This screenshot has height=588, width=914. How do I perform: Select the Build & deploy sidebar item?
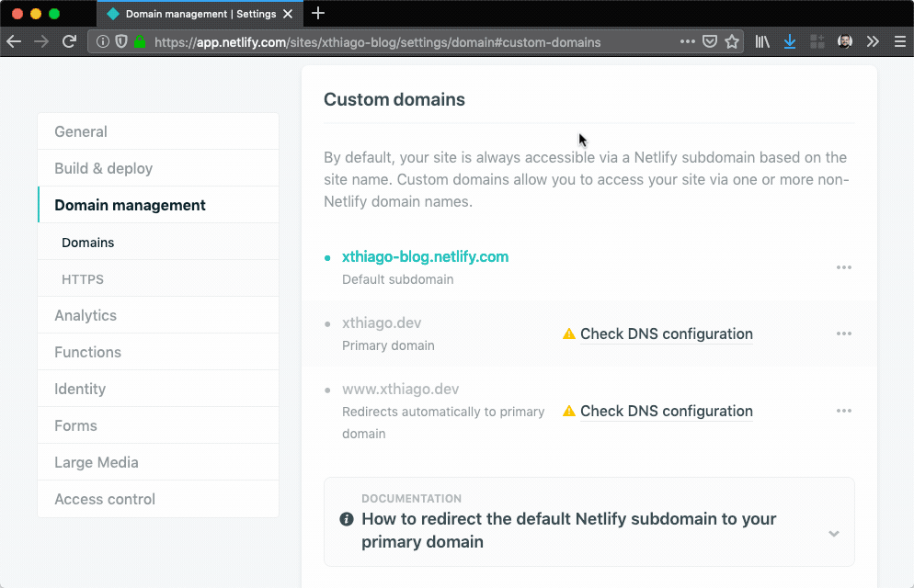click(105, 168)
